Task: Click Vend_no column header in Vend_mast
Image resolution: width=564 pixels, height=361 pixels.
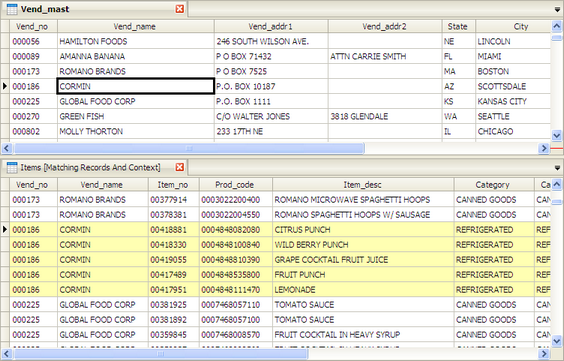Action: point(33,26)
